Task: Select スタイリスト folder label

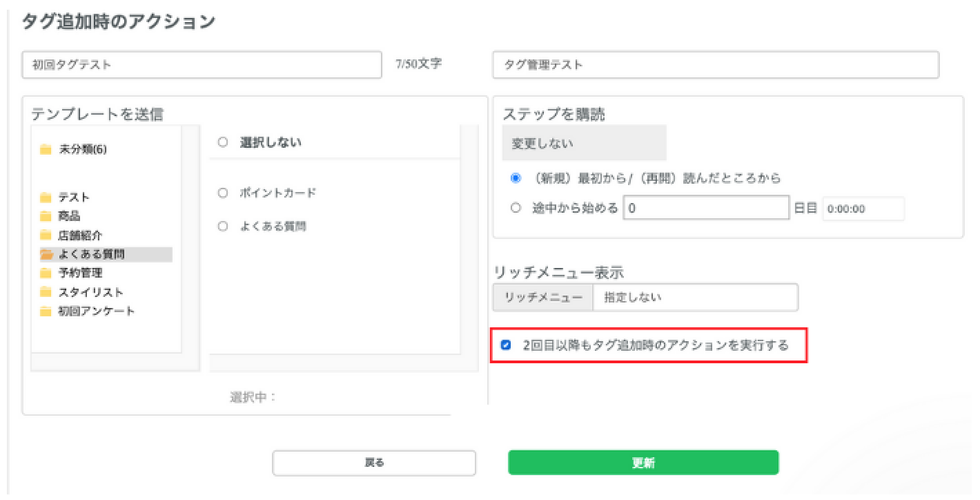Action: point(91,292)
